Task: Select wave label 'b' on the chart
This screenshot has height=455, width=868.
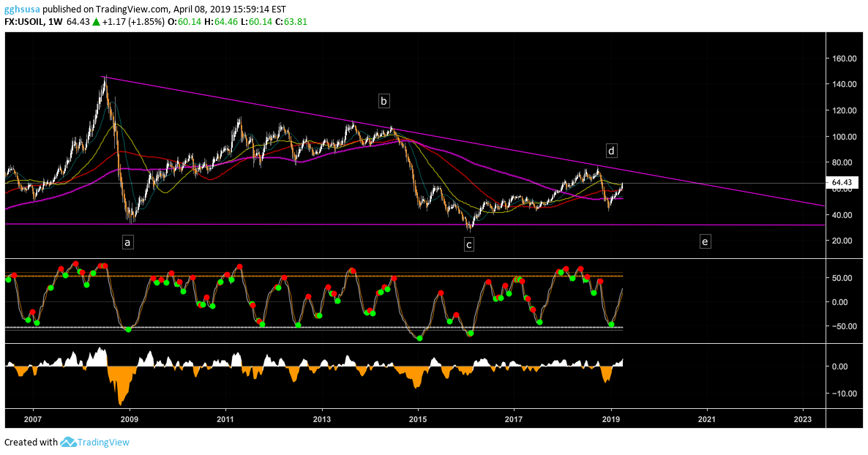Action: point(384,101)
